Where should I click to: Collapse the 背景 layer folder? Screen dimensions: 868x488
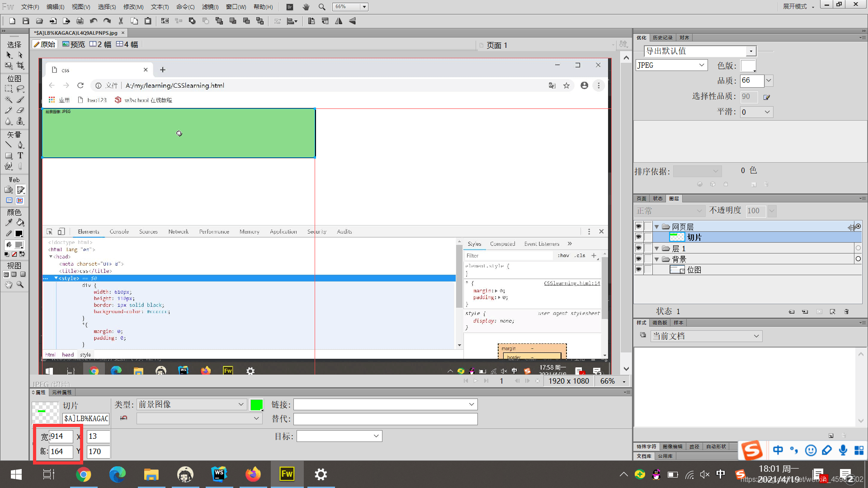[x=657, y=259]
